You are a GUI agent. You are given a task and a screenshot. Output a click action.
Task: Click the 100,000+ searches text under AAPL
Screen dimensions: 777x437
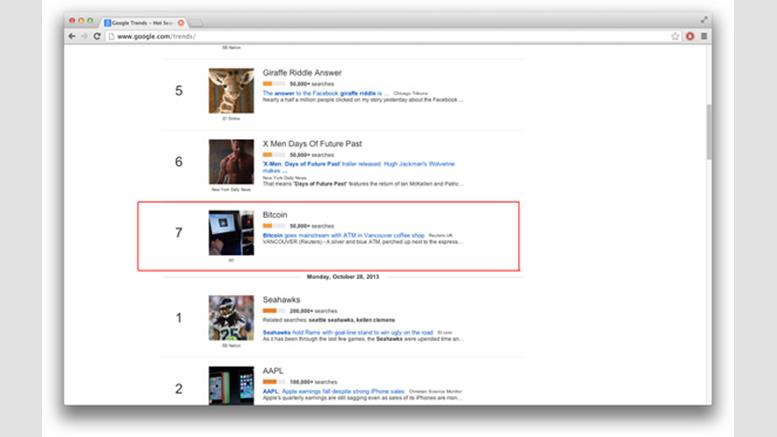(313, 382)
